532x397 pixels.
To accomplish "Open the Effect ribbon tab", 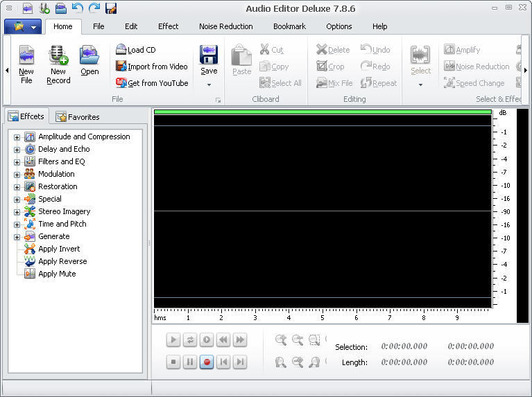I will 168,26.
